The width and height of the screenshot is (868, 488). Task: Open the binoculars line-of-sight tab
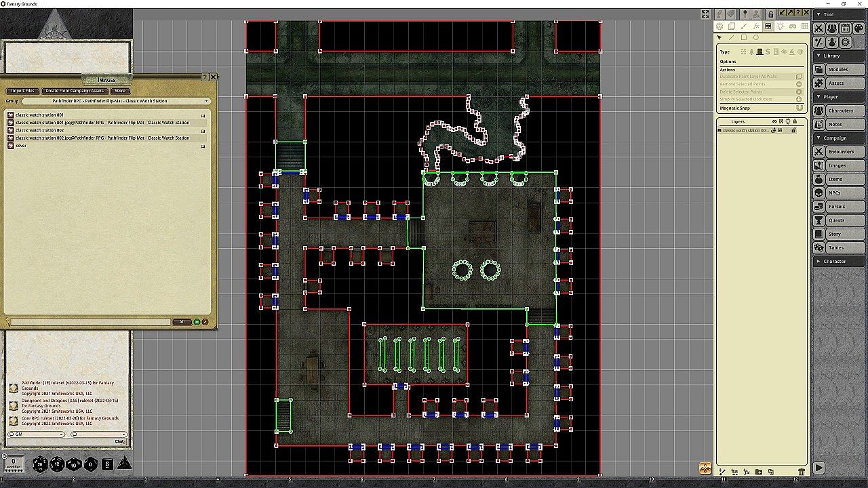click(x=792, y=26)
